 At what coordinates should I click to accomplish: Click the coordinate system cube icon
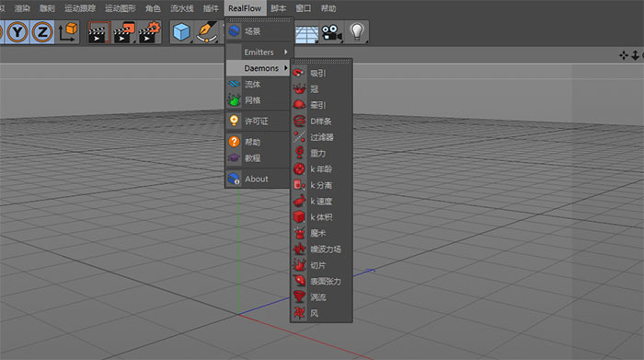coord(68,32)
